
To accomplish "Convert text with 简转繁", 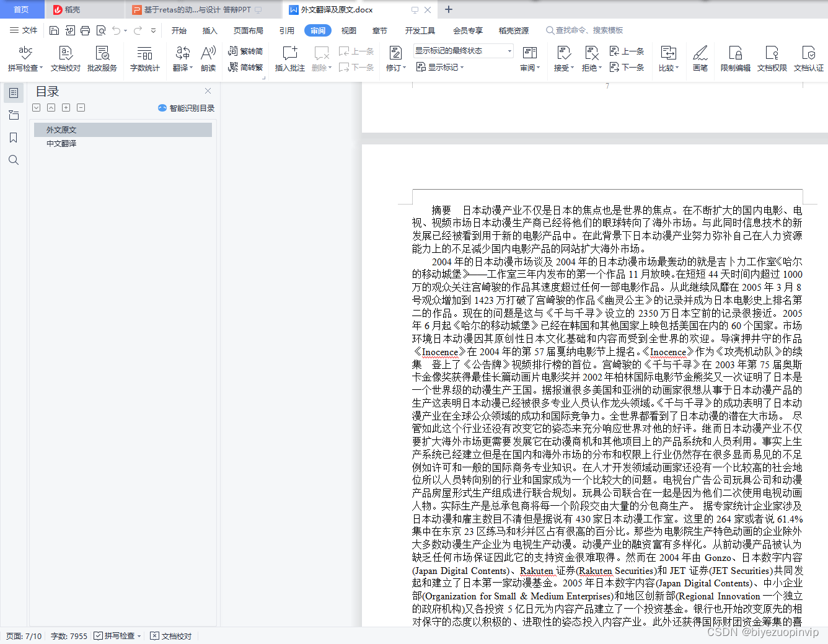I will (245, 67).
